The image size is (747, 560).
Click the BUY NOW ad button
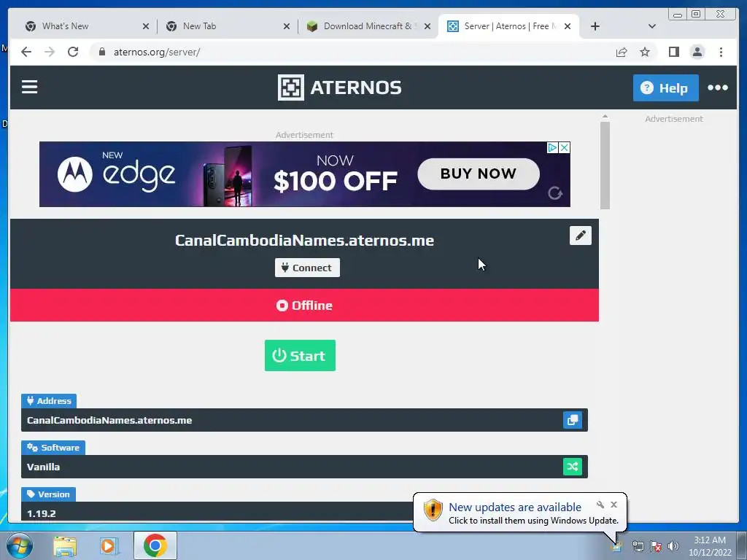[x=479, y=174]
